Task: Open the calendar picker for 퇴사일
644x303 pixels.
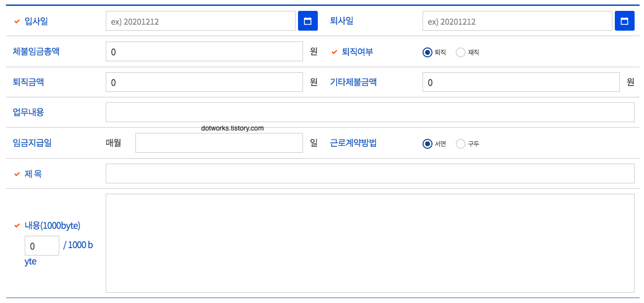Action: click(625, 21)
